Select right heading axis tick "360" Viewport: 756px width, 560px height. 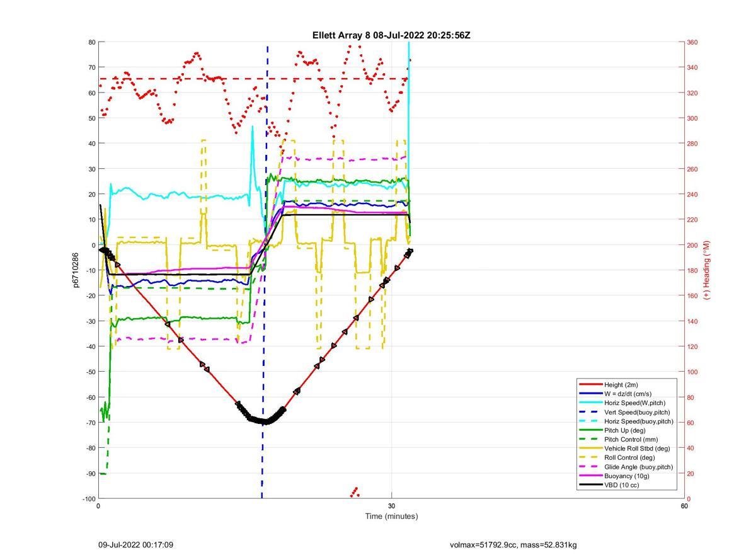[692, 42]
